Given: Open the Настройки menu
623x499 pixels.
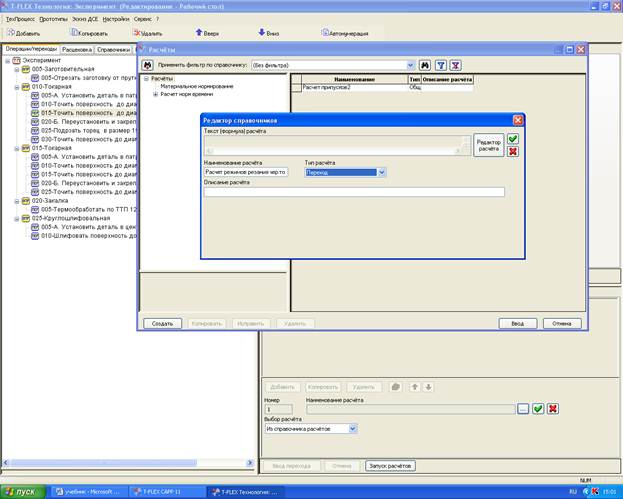Looking at the screenshot, I should coord(116,19).
